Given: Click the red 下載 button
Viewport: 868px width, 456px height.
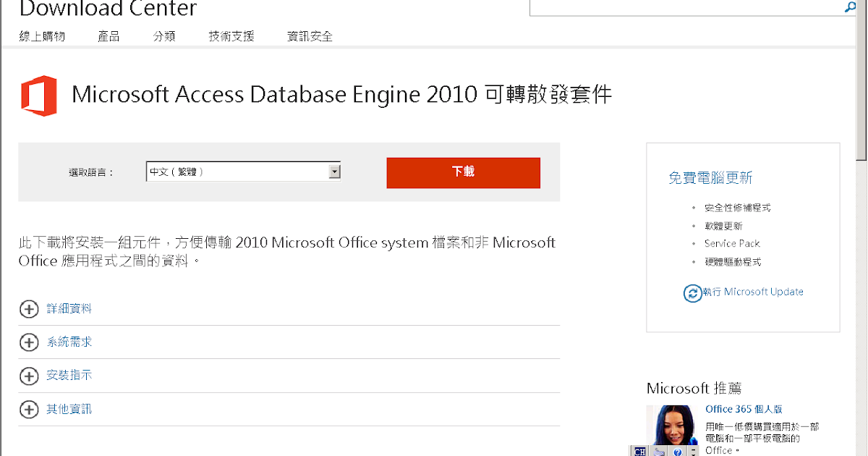Looking at the screenshot, I should click(464, 172).
